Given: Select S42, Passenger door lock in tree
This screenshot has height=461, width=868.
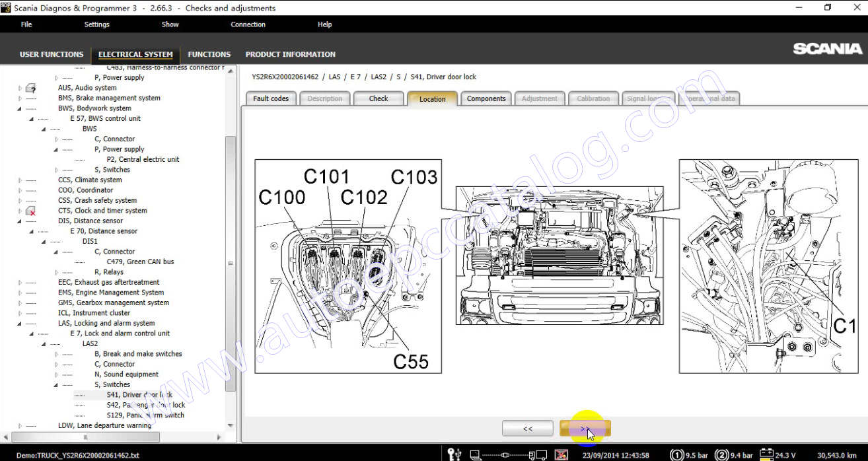Looking at the screenshot, I should pyautogui.click(x=146, y=405).
